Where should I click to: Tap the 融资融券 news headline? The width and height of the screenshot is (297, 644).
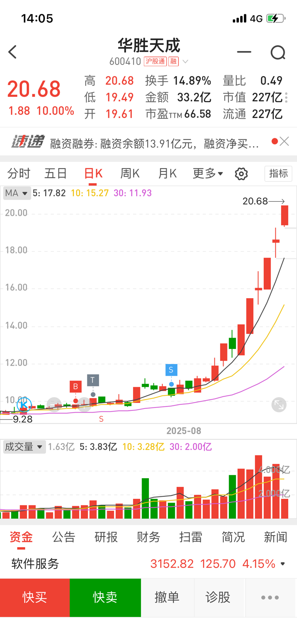(154, 144)
